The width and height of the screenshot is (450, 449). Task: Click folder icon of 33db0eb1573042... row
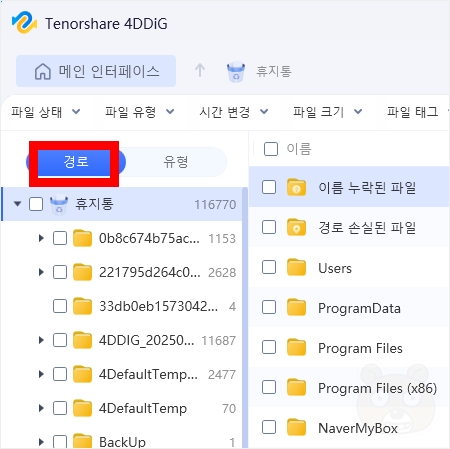(82, 306)
